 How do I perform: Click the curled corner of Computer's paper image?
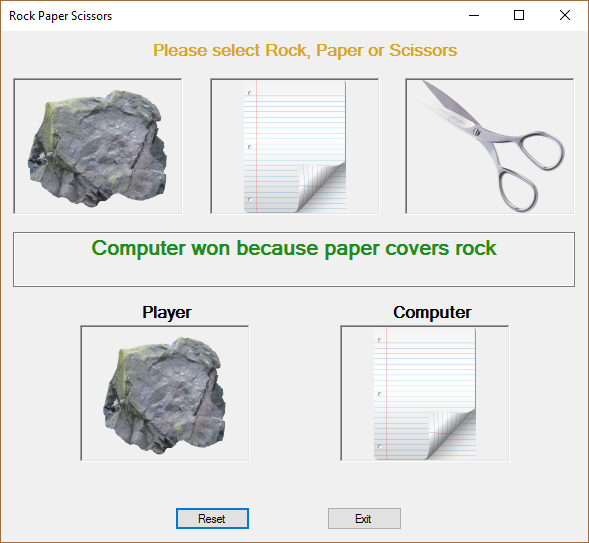coord(451,433)
